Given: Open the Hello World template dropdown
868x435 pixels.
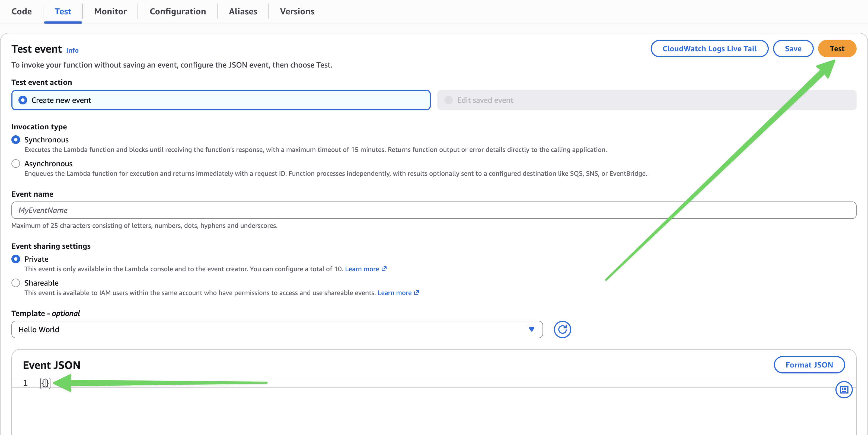Looking at the screenshot, I should point(277,329).
